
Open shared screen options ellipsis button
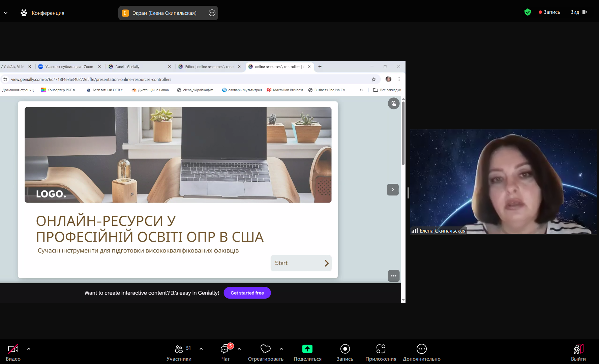coord(212,13)
